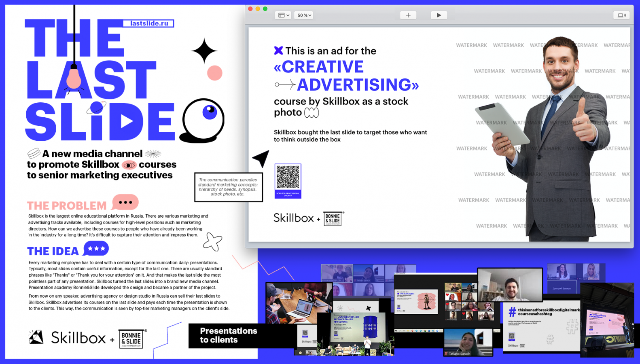Click the QR code on the slide
This screenshot has width=640, height=364.
click(288, 181)
